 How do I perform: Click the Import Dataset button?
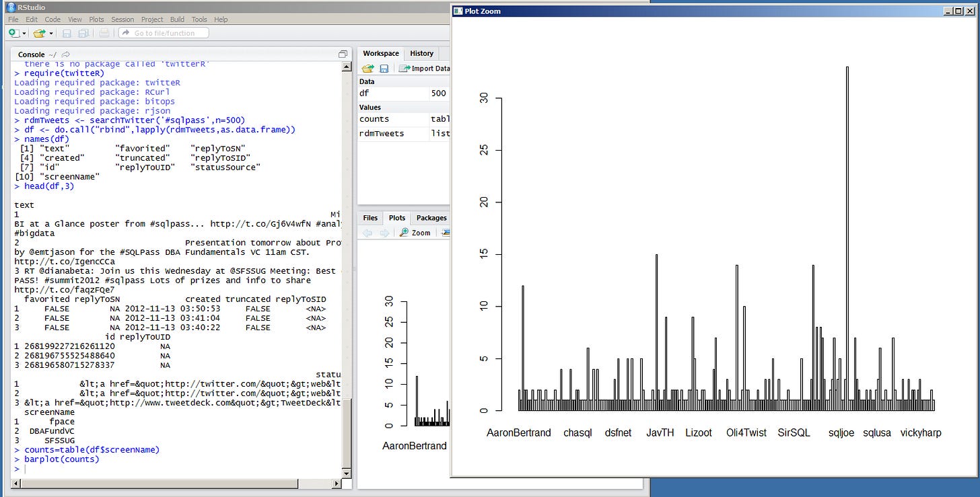tap(424, 68)
